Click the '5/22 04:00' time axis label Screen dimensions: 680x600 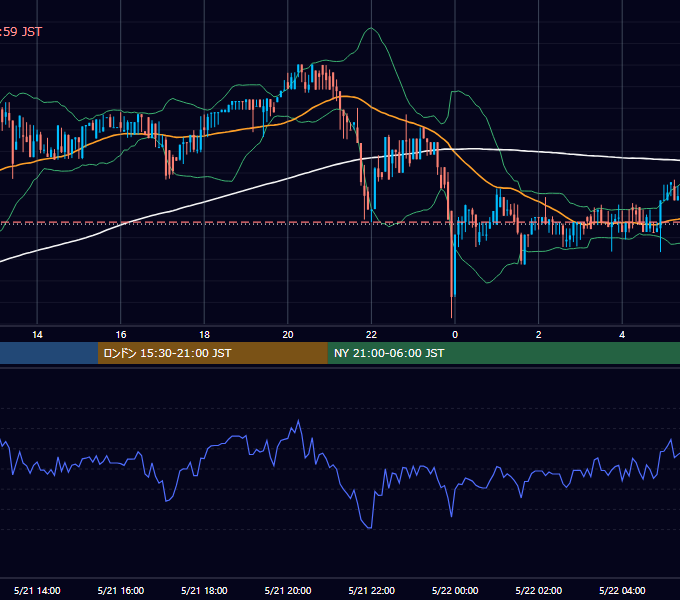tap(622, 590)
